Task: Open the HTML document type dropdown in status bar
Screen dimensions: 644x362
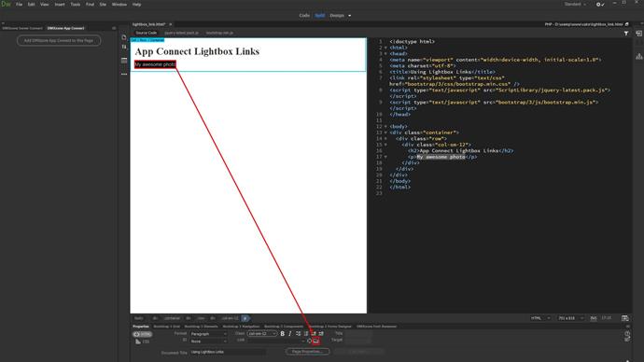Action: [539, 318]
